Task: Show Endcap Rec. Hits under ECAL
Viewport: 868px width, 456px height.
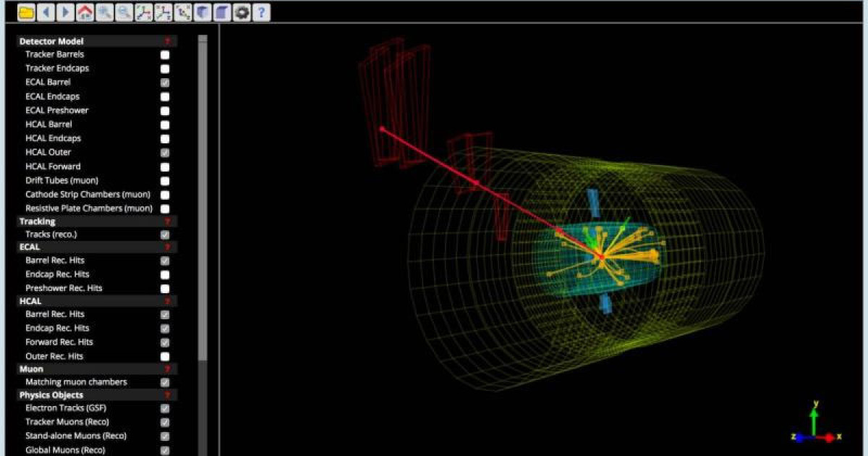Action: [x=165, y=274]
